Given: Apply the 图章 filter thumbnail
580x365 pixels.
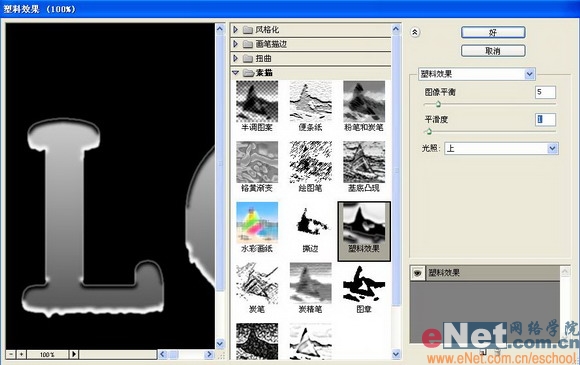Looking at the screenshot, I should (364, 283).
